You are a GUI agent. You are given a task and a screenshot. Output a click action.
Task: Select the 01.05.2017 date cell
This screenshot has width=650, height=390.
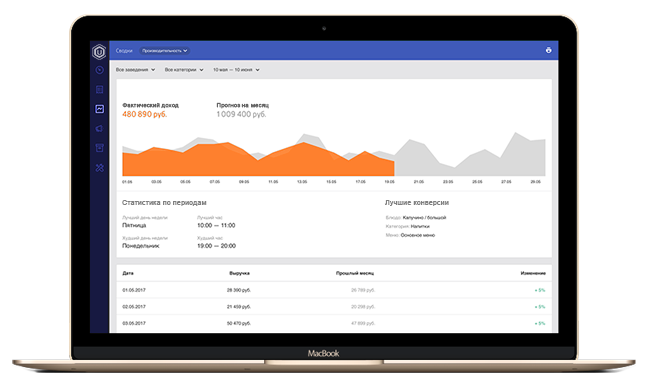pyautogui.click(x=134, y=290)
